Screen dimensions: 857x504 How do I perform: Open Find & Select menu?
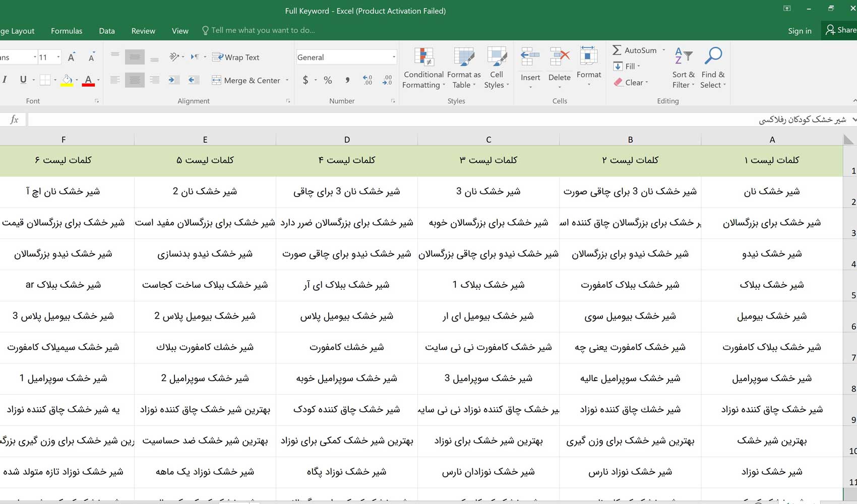pyautogui.click(x=713, y=68)
